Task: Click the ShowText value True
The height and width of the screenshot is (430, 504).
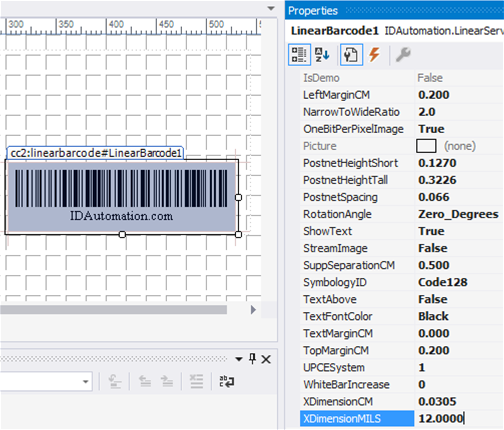Action: pos(431,231)
